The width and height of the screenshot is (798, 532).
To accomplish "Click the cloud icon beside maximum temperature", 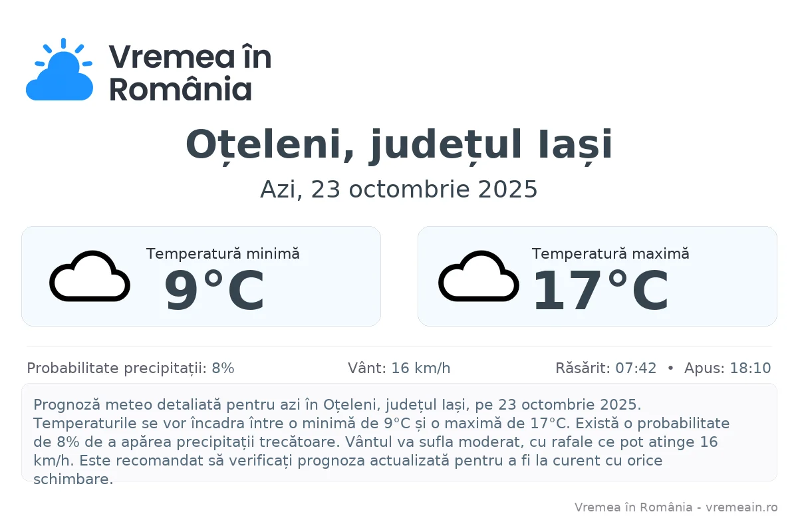I will click(x=478, y=276).
